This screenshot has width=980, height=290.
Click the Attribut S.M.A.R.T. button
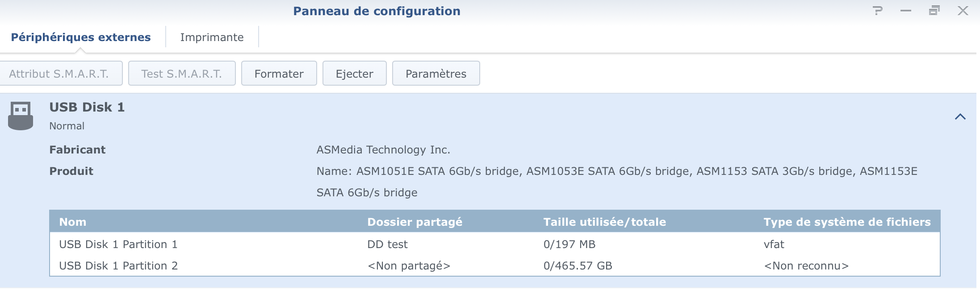(x=60, y=73)
